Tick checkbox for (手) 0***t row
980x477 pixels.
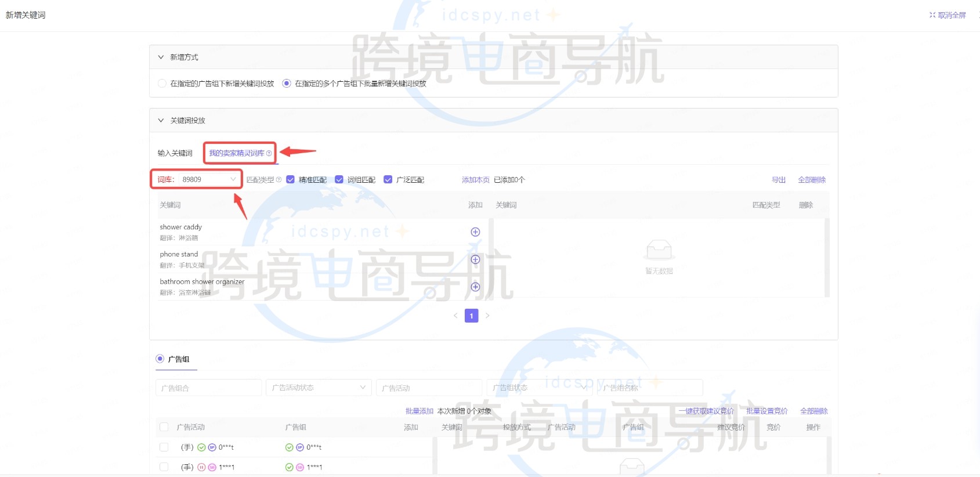click(x=164, y=447)
